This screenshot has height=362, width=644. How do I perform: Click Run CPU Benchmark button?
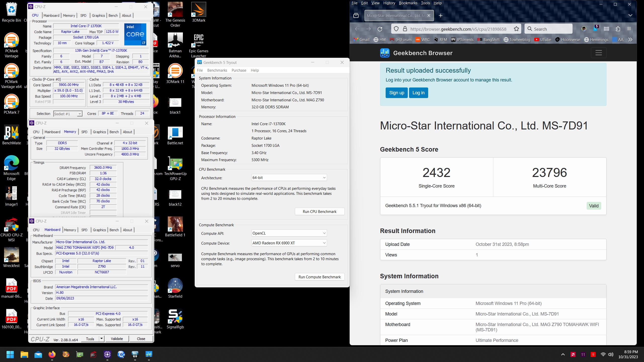pos(319,211)
